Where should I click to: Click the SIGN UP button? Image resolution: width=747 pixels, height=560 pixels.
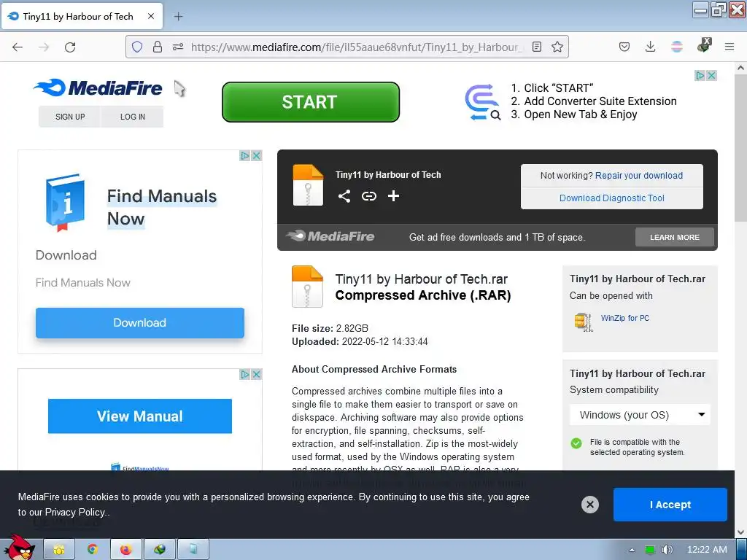coord(70,117)
